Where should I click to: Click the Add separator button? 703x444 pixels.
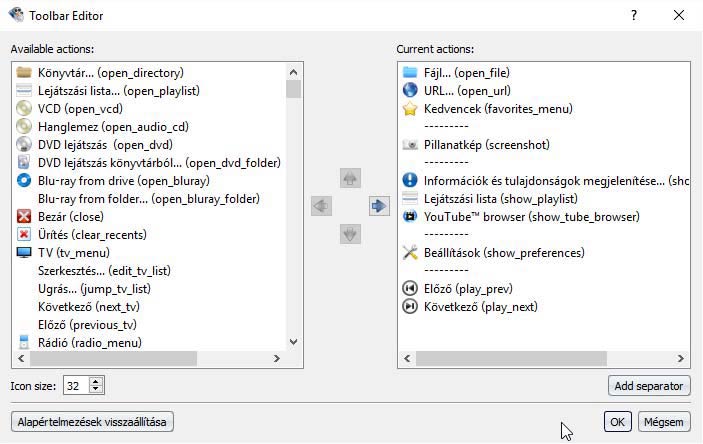pyautogui.click(x=649, y=386)
